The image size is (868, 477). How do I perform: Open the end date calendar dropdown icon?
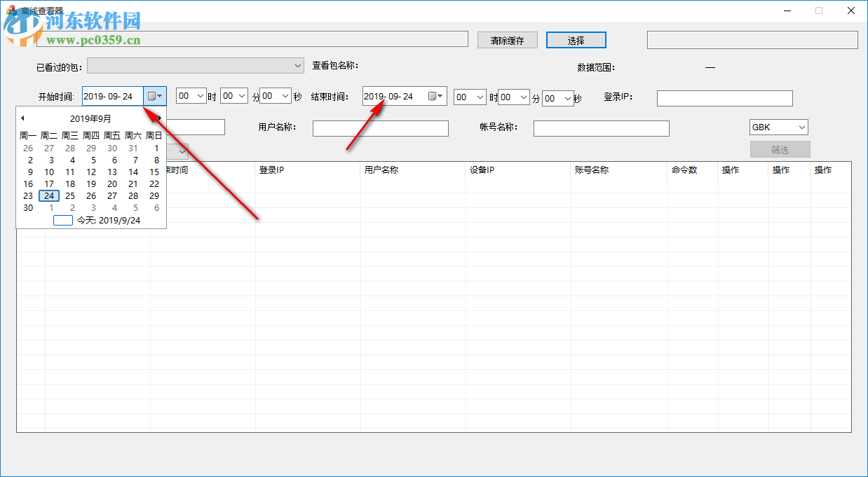tap(436, 96)
